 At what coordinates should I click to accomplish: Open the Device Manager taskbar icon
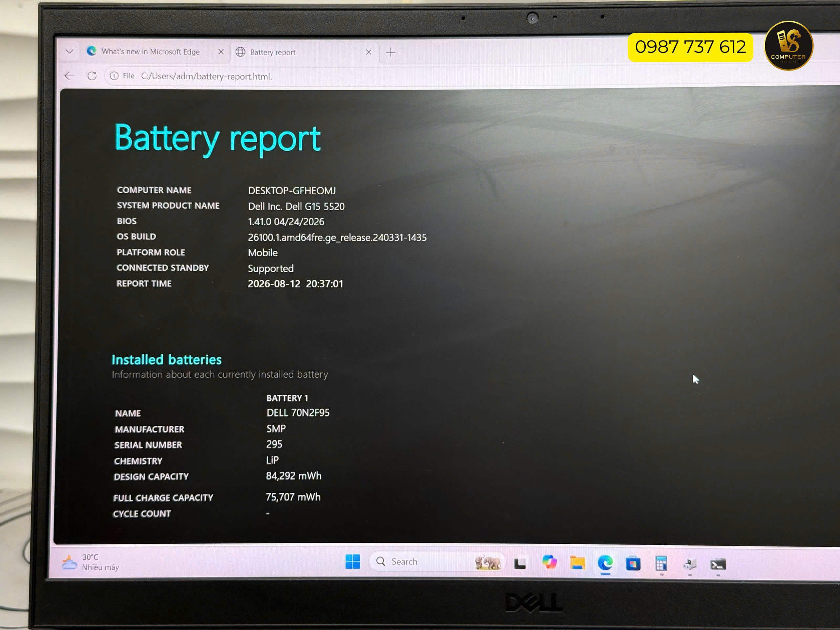[x=690, y=564]
